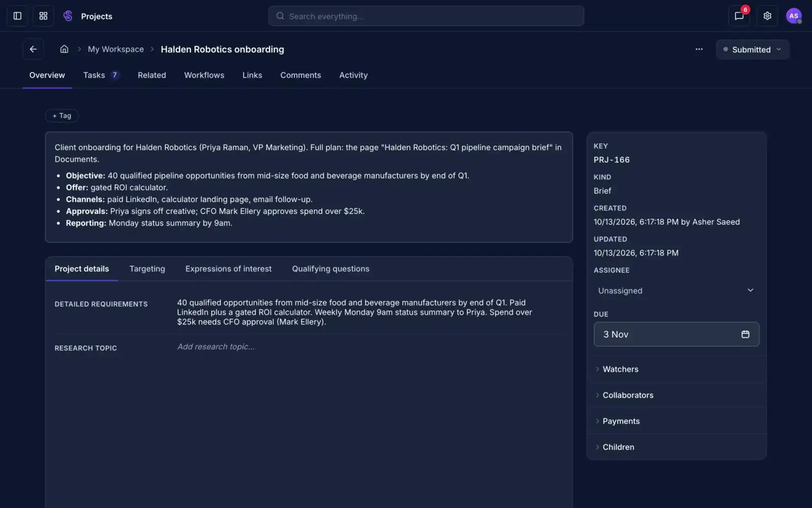The height and width of the screenshot is (508, 812).
Task: Open the Activity tab
Action: (x=353, y=75)
